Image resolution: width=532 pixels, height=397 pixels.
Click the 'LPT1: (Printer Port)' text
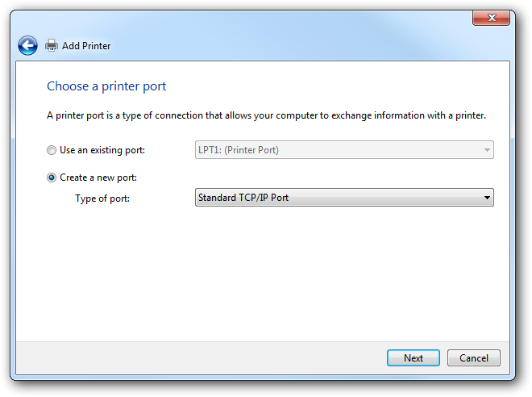(239, 150)
